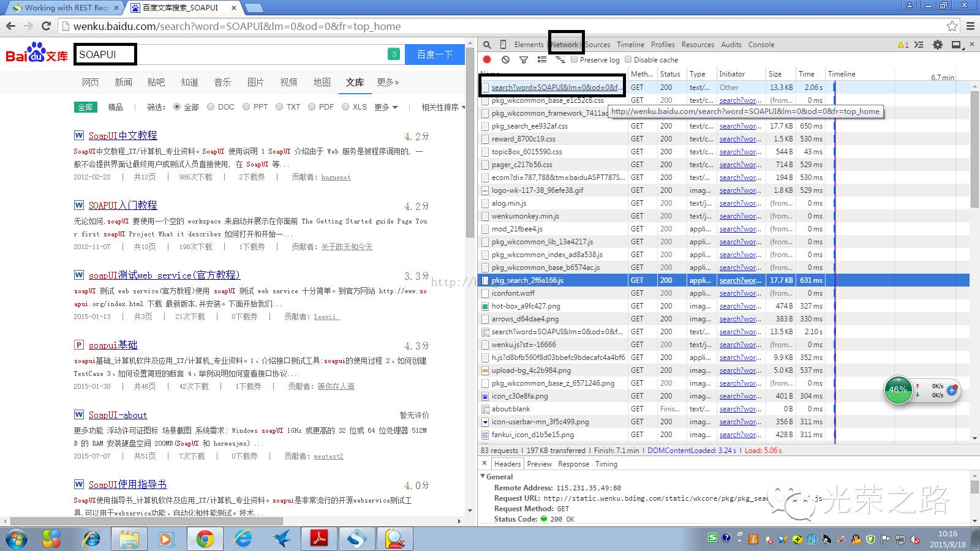Open Windows Media Player on taskbar
Image resolution: width=980 pixels, height=551 pixels.
[165, 539]
